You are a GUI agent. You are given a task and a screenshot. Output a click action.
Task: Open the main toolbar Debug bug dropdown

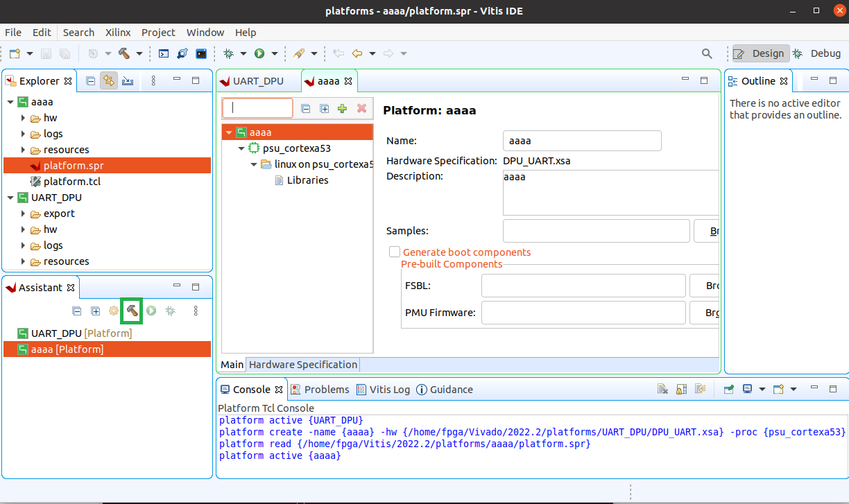click(243, 53)
